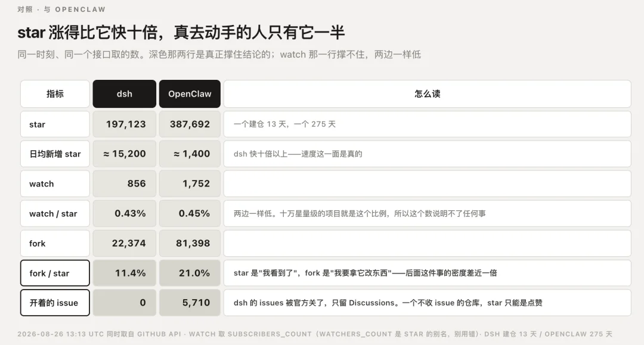
Task: Click the dsh open issue value 0
Action: coord(125,303)
